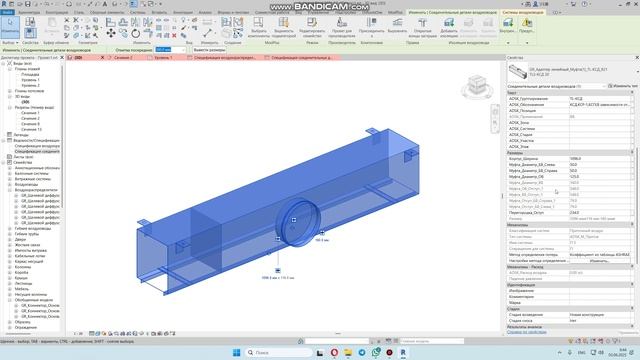Open the Спецификация воздухораспределителей view tab
Screen dimensions: 640x360
(224, 58)
